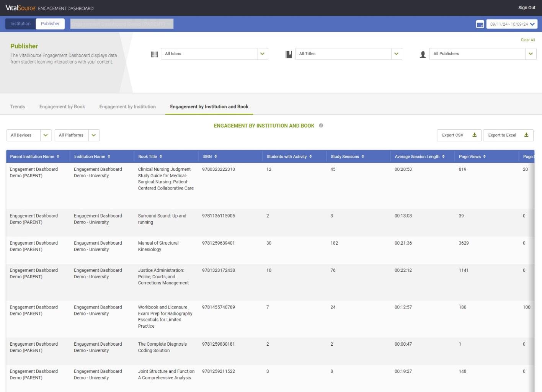Click book title The Complete Diagnosis Coding Solution

tap(162, 347)
